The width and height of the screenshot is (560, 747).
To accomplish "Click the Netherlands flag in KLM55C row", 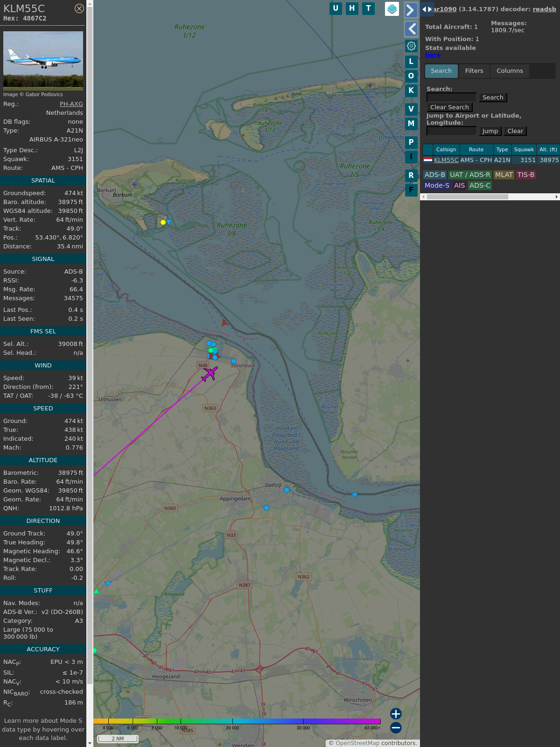I will (x=428, y=160).
